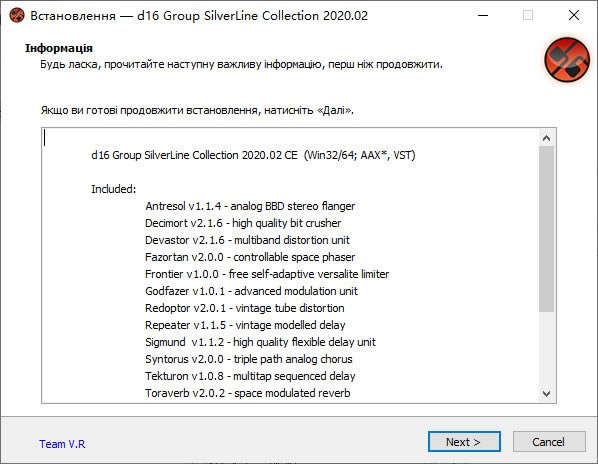Click the line 'Syntorus v2.0.0 - triple path analog chorus'
Screen dimensions: 598x464
[x=249, y=359]
